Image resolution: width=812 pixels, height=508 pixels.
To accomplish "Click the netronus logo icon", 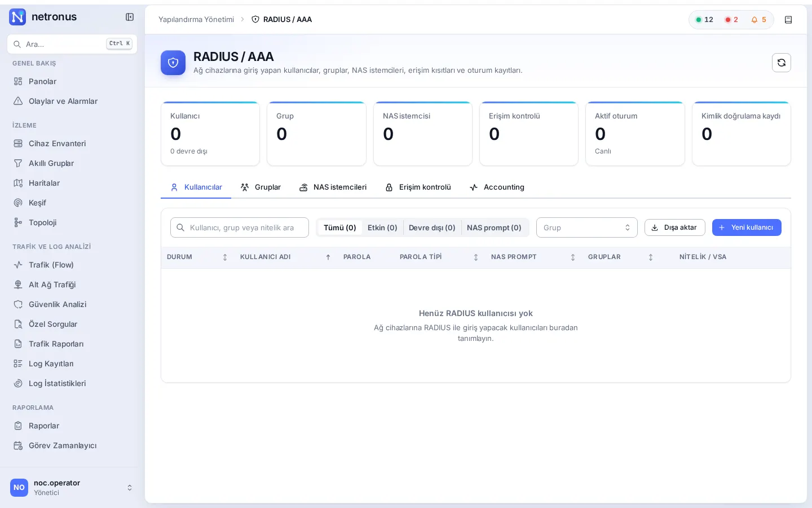I will click(17, 17).
